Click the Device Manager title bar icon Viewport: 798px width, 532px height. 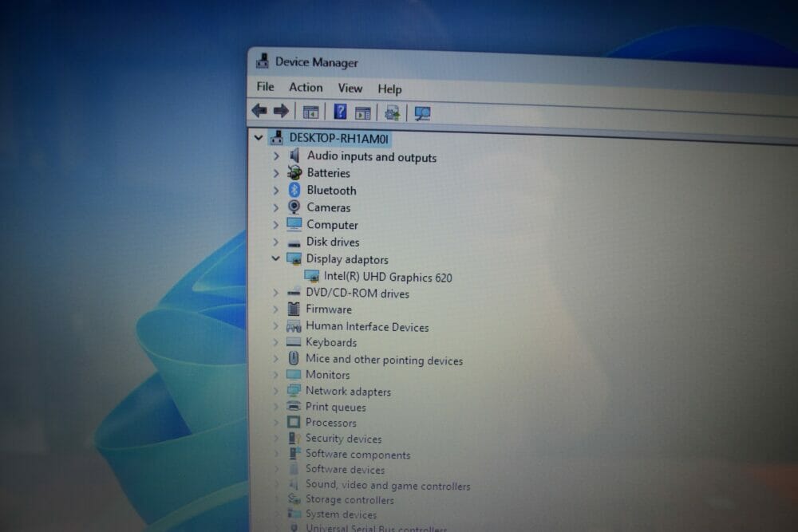click(x=263, y=61)
